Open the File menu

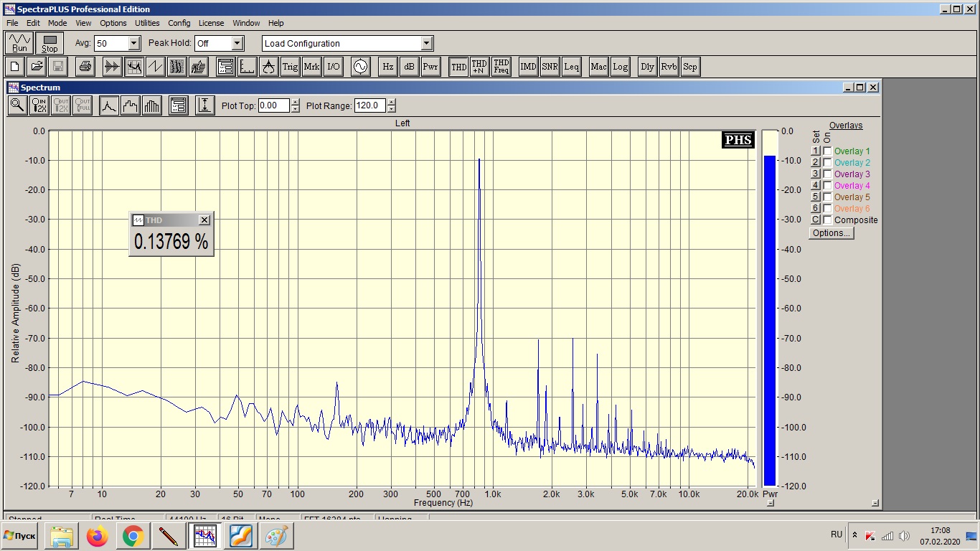tap(12, 23)
